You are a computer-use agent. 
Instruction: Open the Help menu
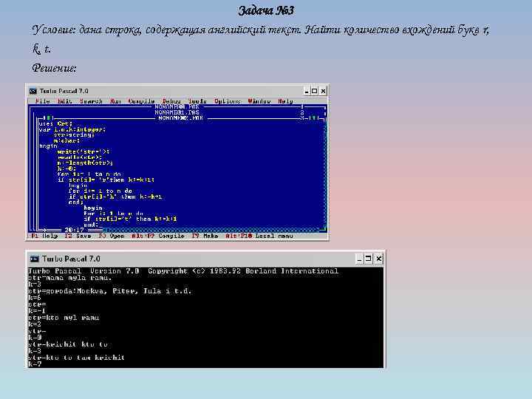tap(285, 101)
